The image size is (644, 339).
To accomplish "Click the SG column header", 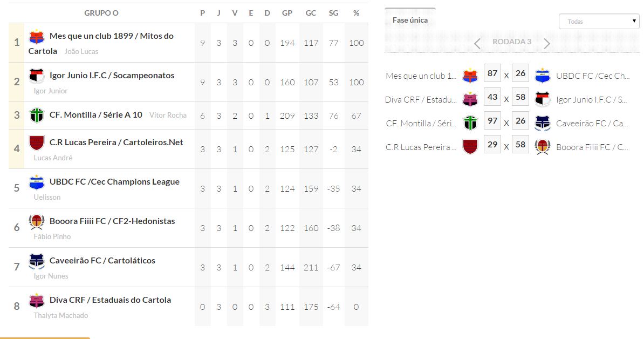I will [333, 13].
